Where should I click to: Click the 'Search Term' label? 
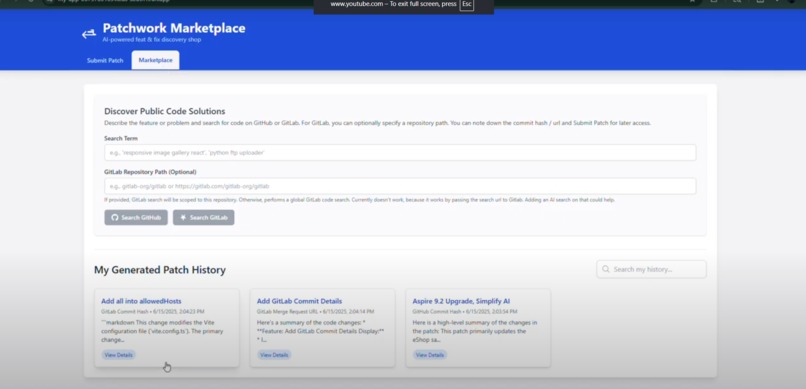tap(121, 138)
